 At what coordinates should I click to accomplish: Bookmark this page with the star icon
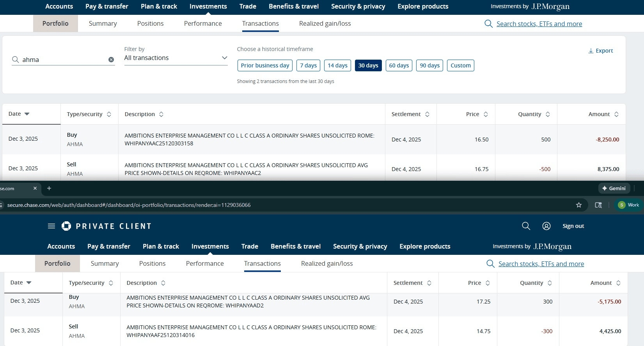click(579, 205)
